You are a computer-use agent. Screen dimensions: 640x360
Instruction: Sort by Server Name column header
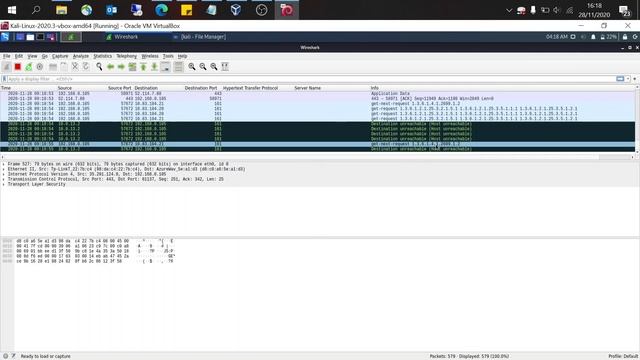[x=307, y=88]
